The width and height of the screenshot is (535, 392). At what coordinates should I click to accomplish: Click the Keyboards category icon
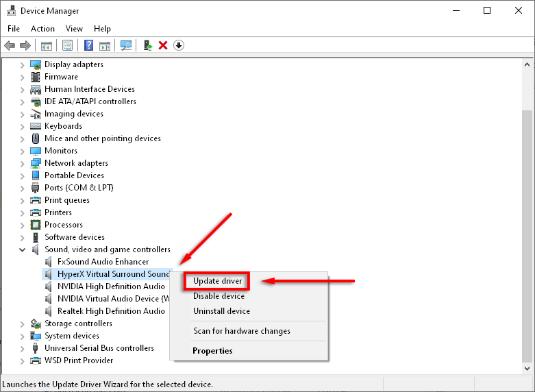[x=36, y=126]
